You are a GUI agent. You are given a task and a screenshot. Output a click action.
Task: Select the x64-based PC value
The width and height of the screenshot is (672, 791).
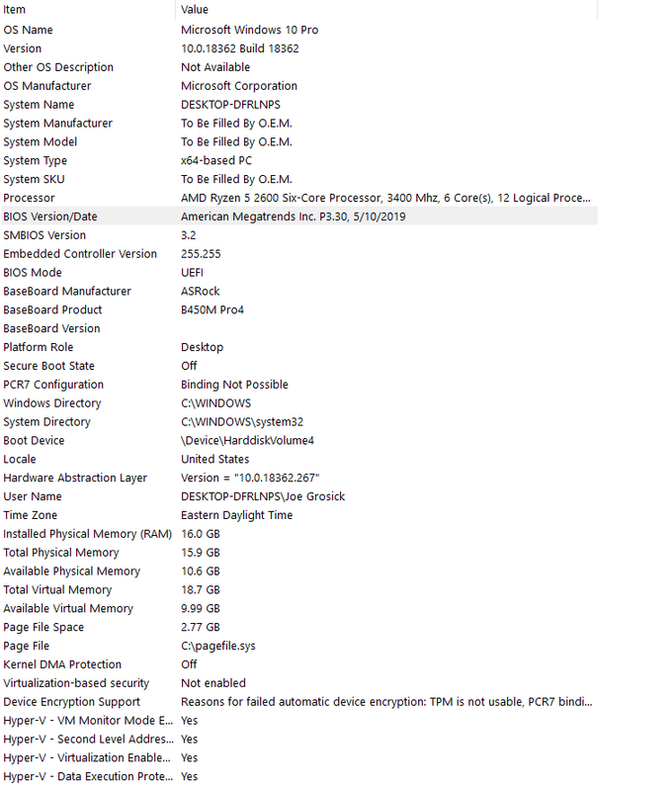216,160
